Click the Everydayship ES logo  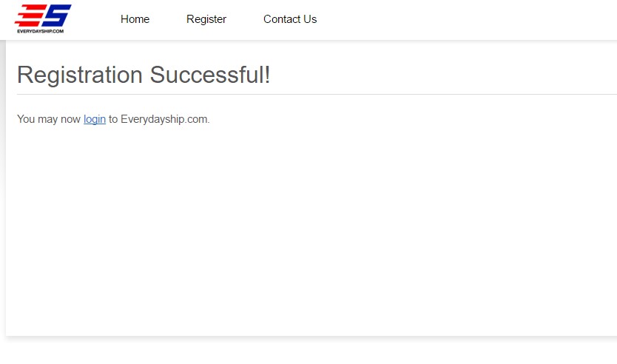tap(43, 18)
